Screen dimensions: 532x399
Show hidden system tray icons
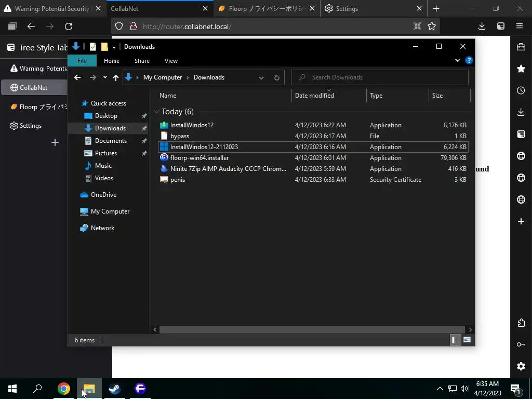pyautogui.click(x=440, y=389)
